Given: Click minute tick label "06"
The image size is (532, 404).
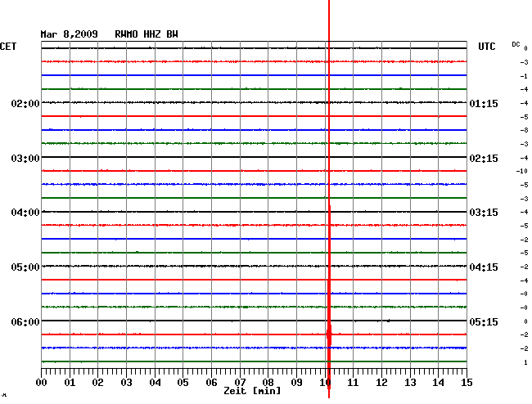Looking at the screenshot, I should [211, 382].
